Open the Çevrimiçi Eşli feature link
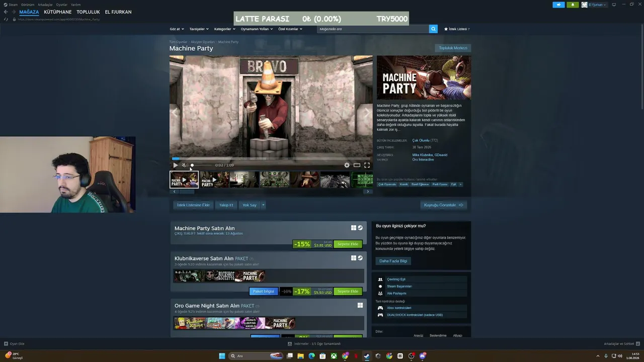 click(x=396, y=279)
